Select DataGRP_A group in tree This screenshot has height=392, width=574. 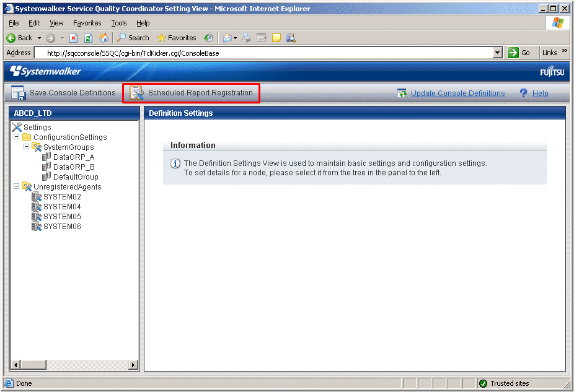[74, 157]
